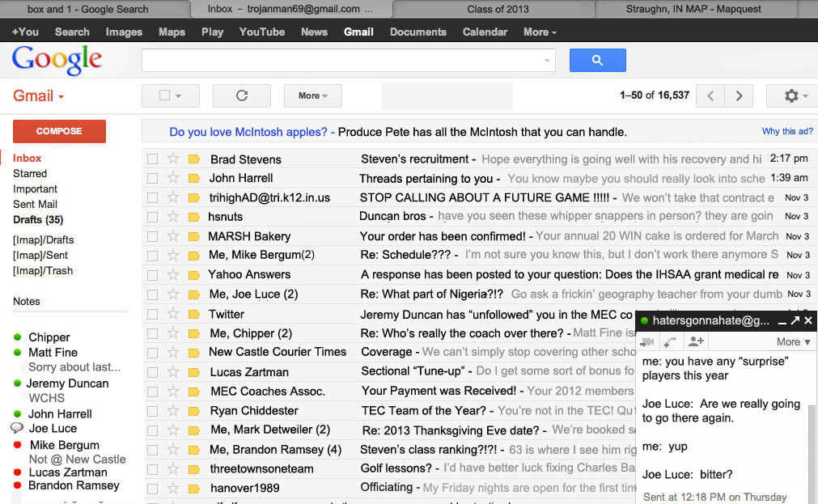Screen dimensions: 818x504
Task: Click the COMPOSE button
Action: click(x=59, y=131)
